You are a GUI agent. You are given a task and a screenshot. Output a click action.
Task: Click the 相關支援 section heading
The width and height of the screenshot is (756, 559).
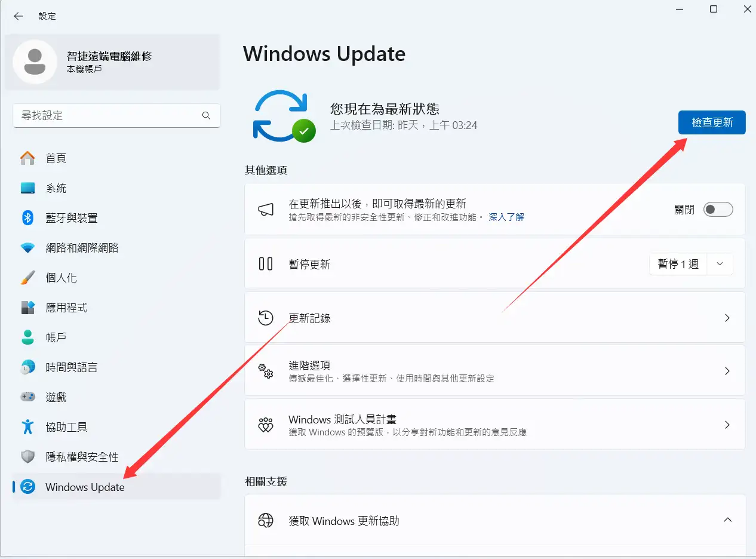pyautogui.click(x=266, y=481)
